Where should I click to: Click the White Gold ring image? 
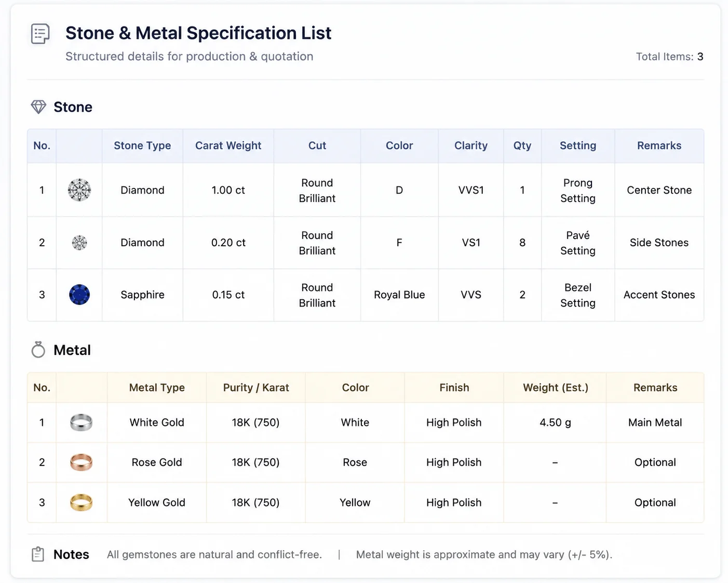coord(81,422)
